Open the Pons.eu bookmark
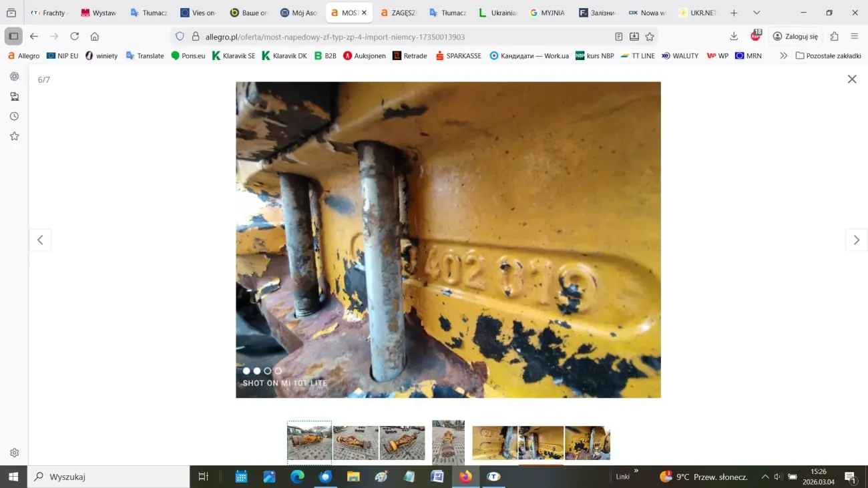The height and width of the screenshot is (488, 868). (x=188, y=55)
